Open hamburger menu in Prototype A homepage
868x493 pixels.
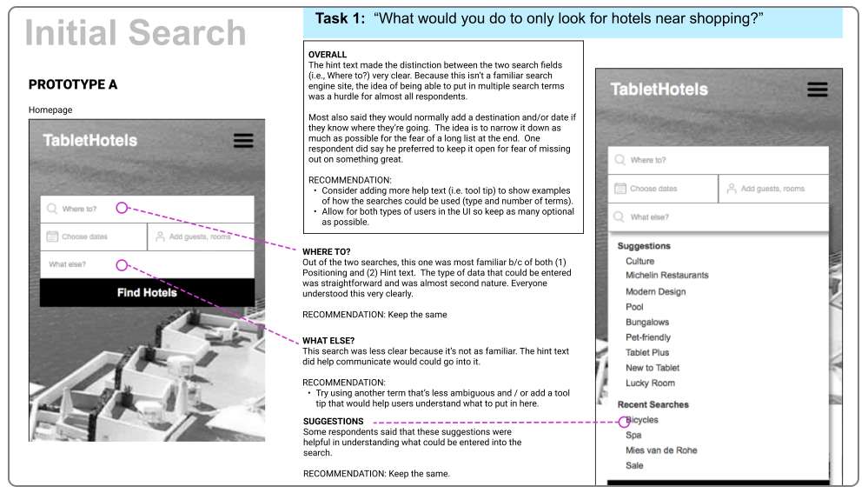click(243, 140)
